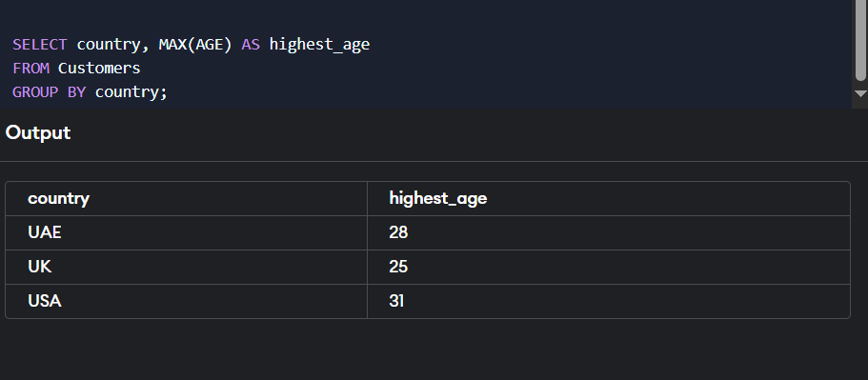This screenshot has height=380, width=868.
Task: Click the highest_age alias in the query
Action: click(319, 45)
